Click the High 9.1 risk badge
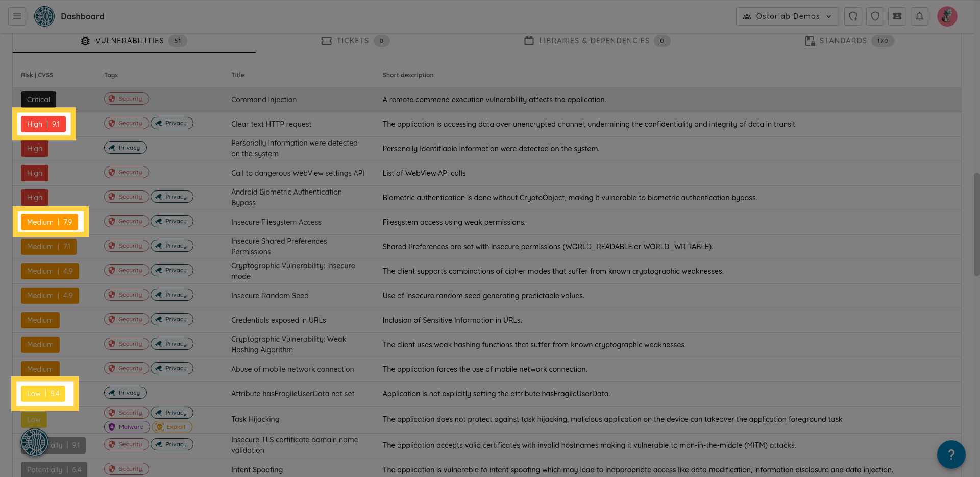 click(x=43, y=124)
